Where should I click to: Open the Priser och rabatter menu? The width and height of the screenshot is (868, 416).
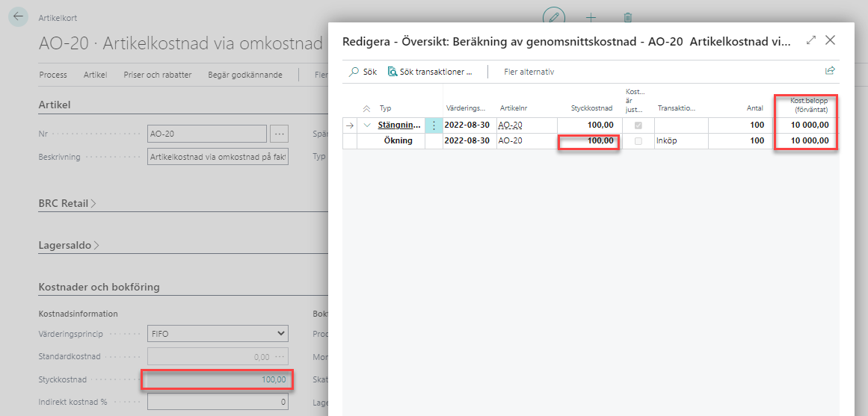coord(158,75)
